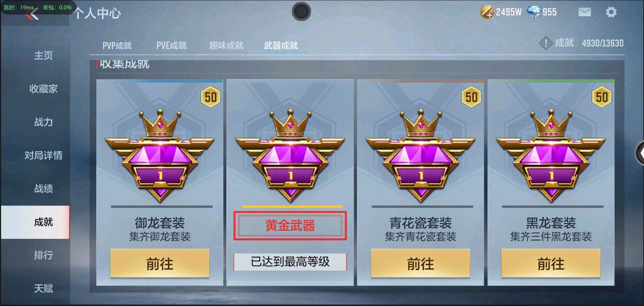This screenshot has height=306, width=644.
Task: Switch to the PVP成就 tab
Action: pyautogui.click(x=117, y=46)
